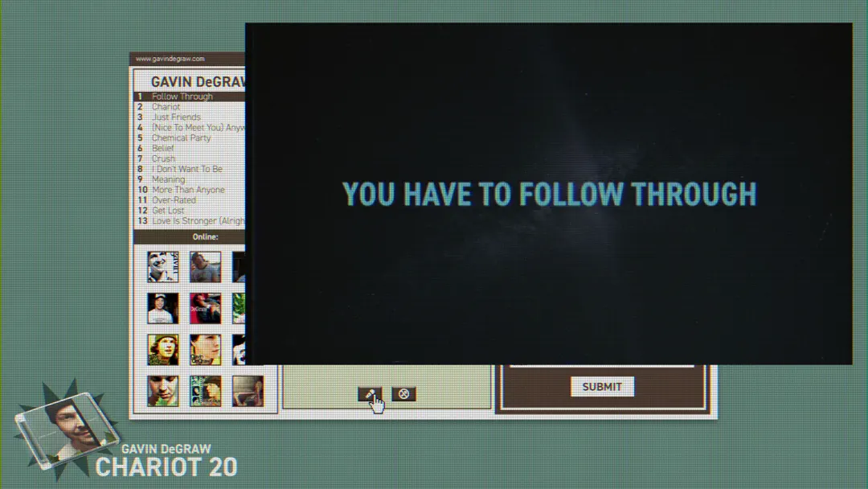Viewport: 868px width, 489px height.
Task: Select track 3 Just Friends
Action: [x=190, y=117]
